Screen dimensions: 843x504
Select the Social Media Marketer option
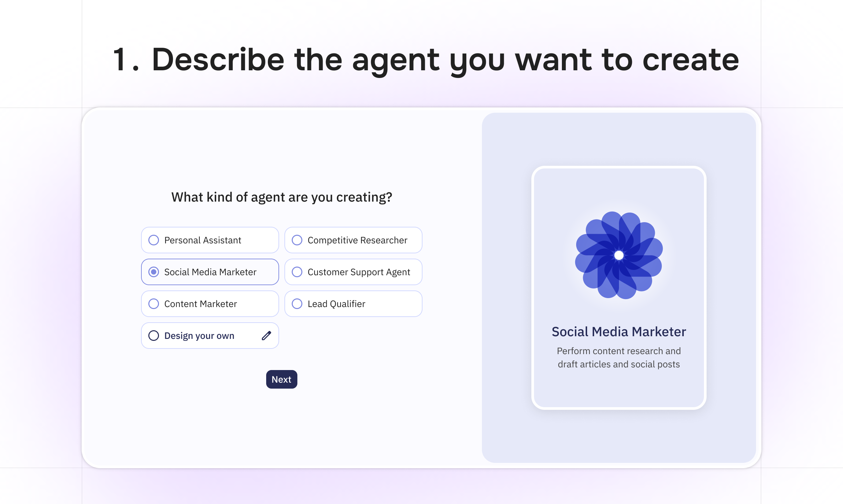(210, 272)
